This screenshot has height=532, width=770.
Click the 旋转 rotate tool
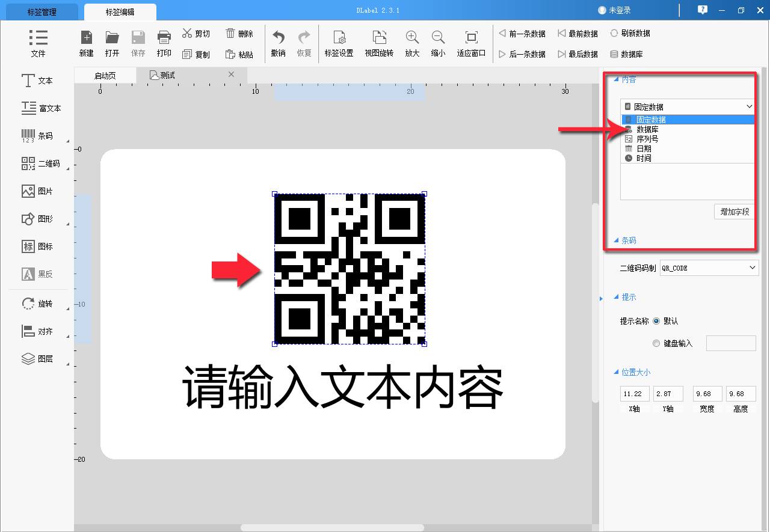37,304
